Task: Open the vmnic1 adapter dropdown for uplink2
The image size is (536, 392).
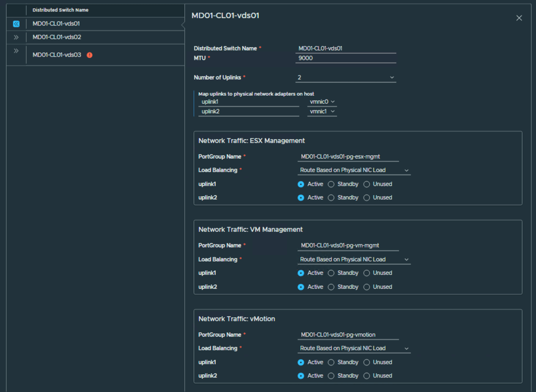Action: coord(321,111)
